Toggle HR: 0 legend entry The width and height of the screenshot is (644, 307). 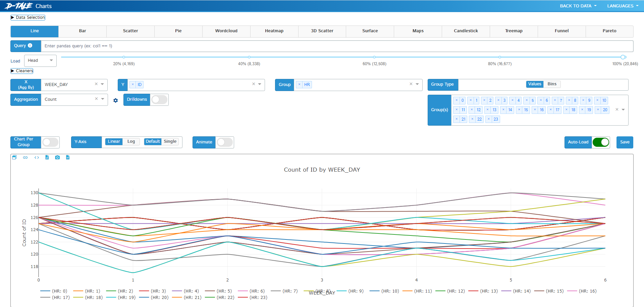[x=54, y=291]
